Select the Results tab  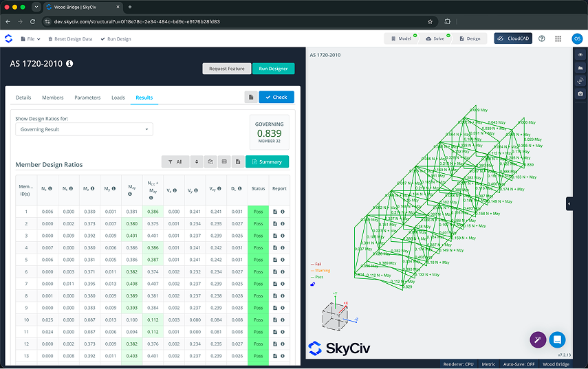(x=144, y=98)
